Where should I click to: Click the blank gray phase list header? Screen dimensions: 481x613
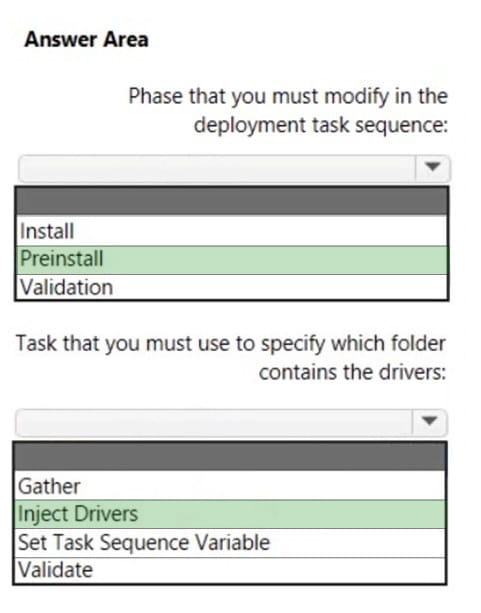point(232,201)
